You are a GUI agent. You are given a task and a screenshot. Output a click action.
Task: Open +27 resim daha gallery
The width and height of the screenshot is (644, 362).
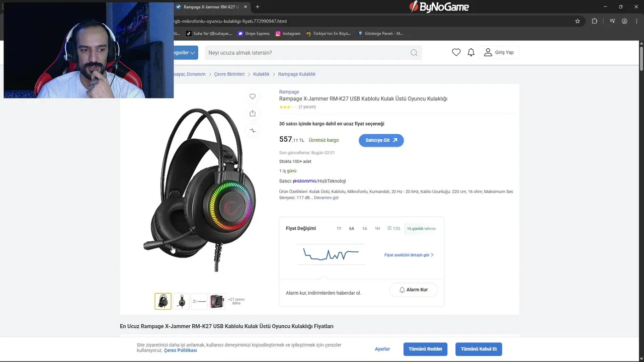click(236, 301)
